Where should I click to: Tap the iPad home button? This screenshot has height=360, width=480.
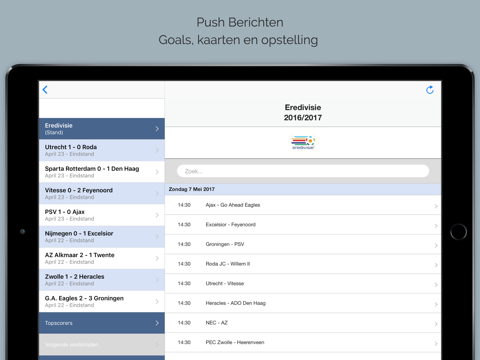[x=458, y=232]
